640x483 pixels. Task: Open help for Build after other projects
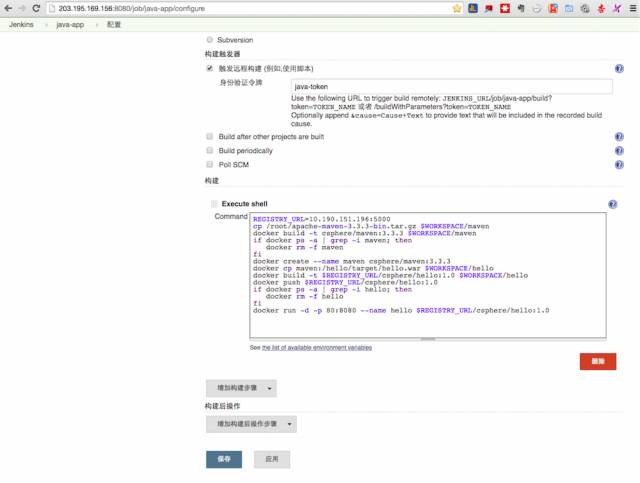619,137
